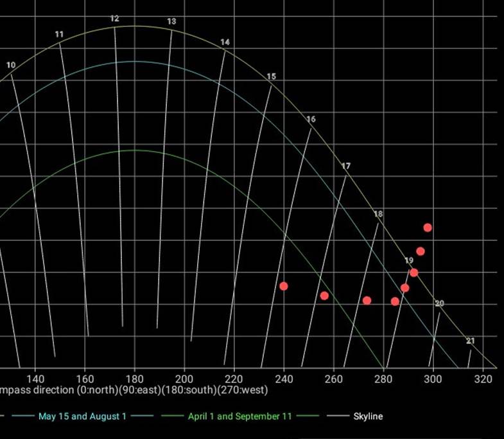Click the compass direction axis title
The width and height of the screenshot is (504, 439).
click(134, 390)
